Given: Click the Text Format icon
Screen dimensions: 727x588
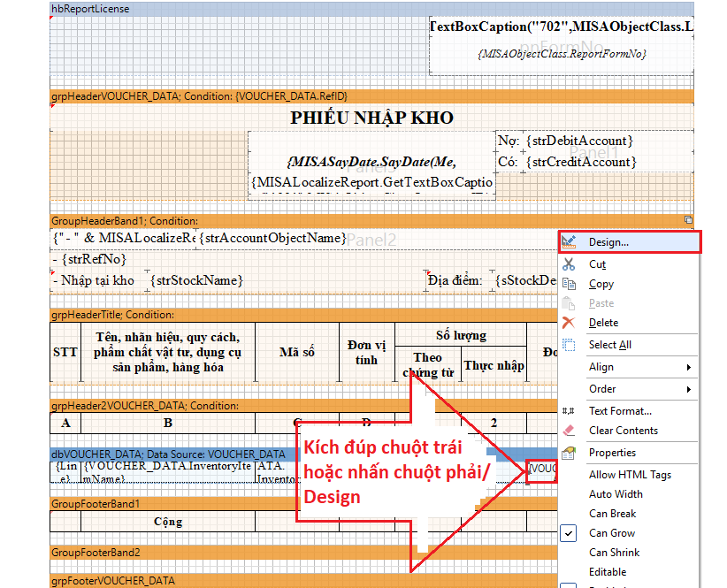Looking at the screenshot, I should [x=569, y=409].
